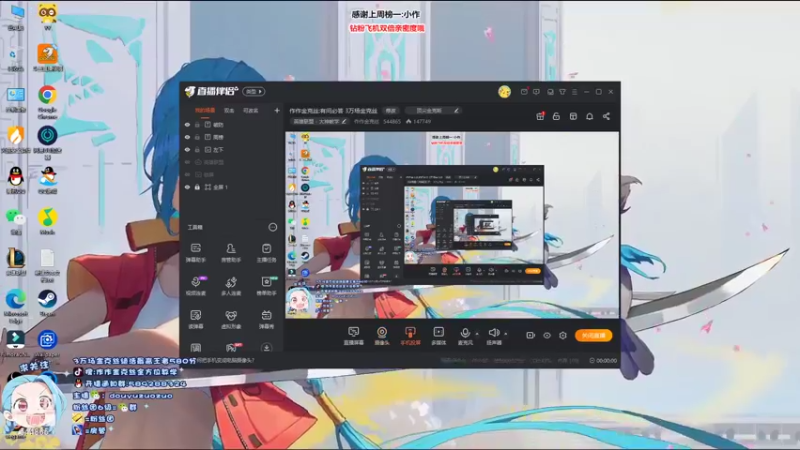Select the orange 手机投屏 phone casting source
This screenshot has width=800, height=450.
410,336
